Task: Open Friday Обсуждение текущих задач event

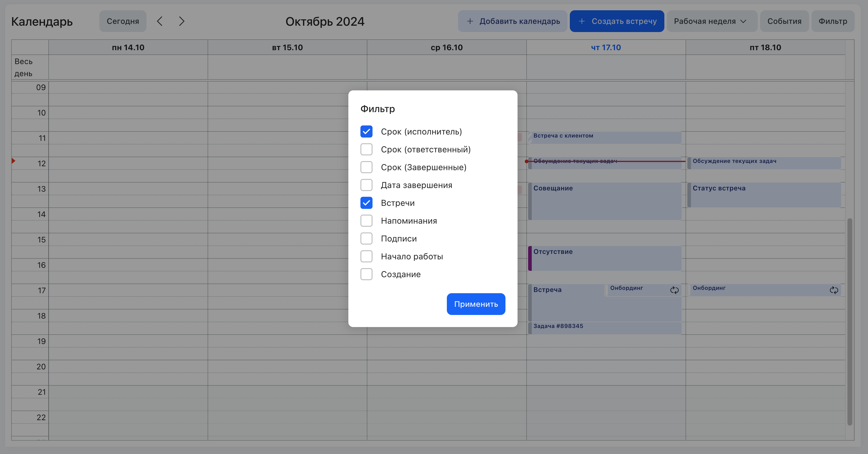Action: click(x=764, y=163)
